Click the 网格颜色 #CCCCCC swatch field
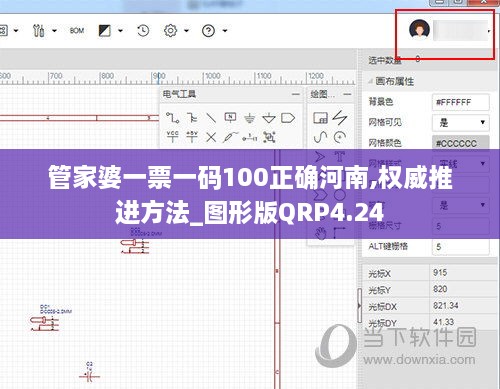500x389 pixels. pyautogui.click(x=461, y=143)
